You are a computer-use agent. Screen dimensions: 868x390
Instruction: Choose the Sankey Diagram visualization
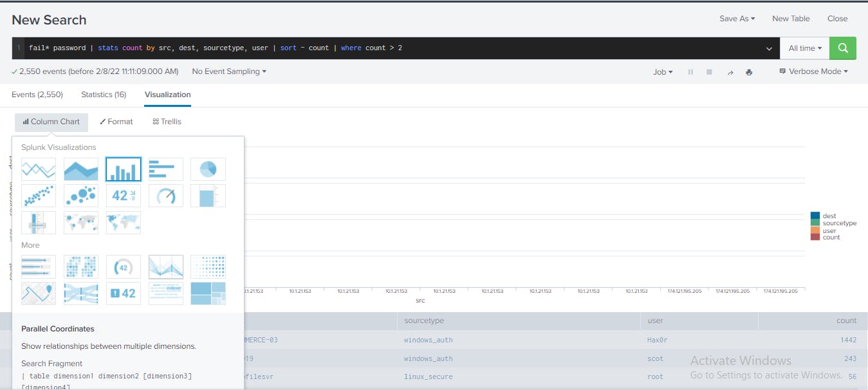(x=81, y=293)
